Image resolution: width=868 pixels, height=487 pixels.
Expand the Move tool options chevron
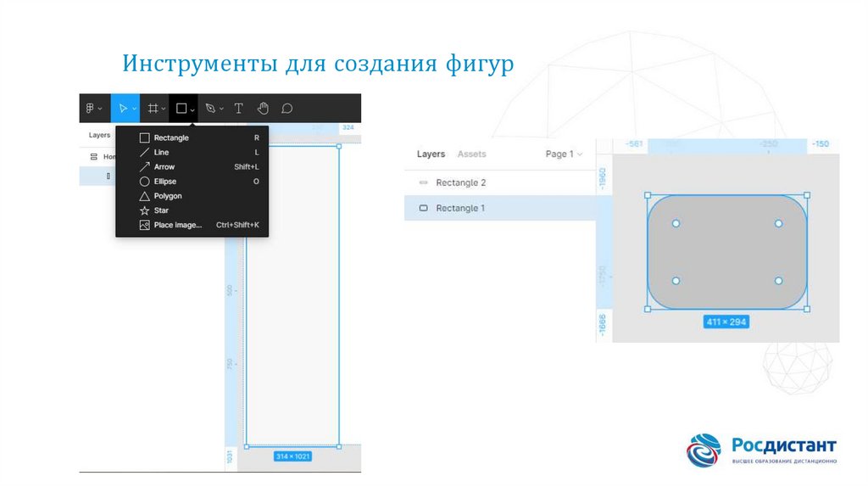tap(134, 109)
